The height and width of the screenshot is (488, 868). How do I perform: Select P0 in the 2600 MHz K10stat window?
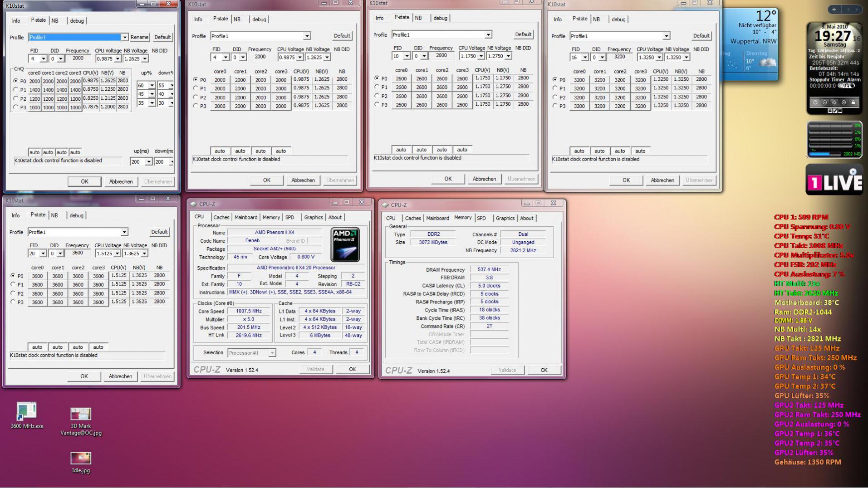tap(377, 78)
